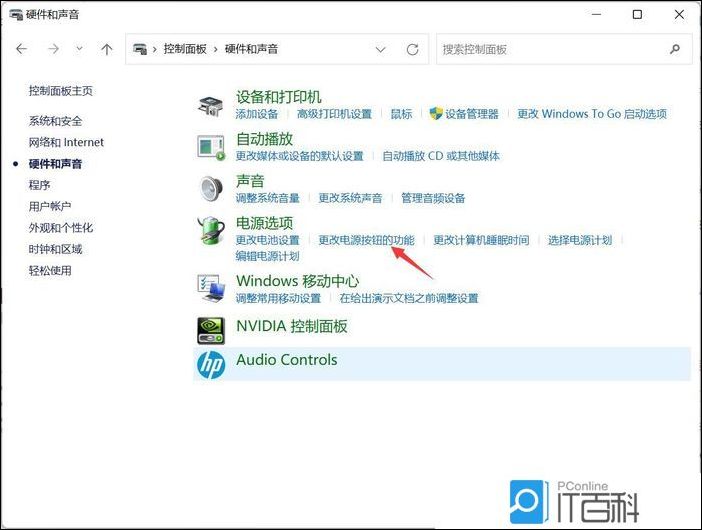Viewport: 702px width, 530px height.
Task: Click the Devices and Printers icon
Action: point(210,104)
